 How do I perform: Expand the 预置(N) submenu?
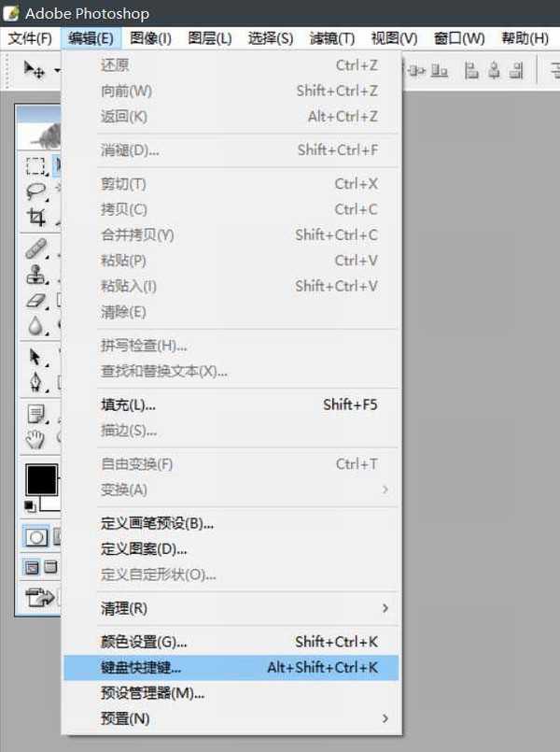231,718
